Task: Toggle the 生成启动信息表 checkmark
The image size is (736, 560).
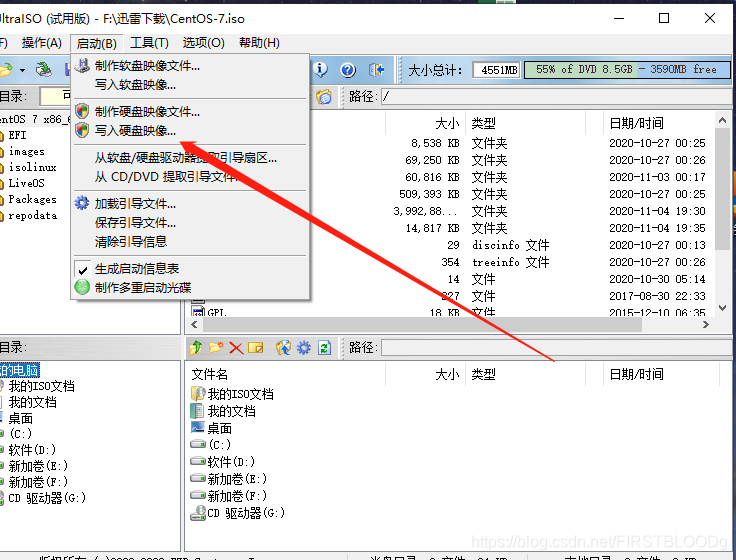Action: (83, 270)
